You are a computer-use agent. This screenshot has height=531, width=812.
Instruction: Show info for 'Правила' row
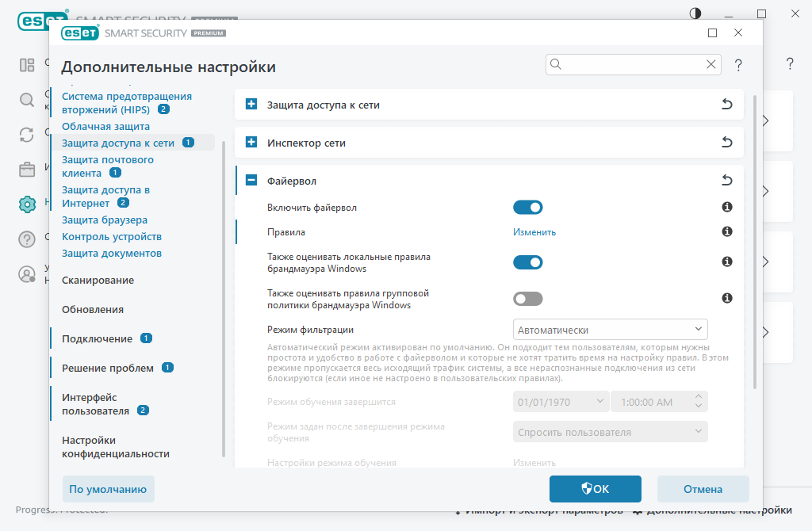pyautogui.click(x=727, y=231)
